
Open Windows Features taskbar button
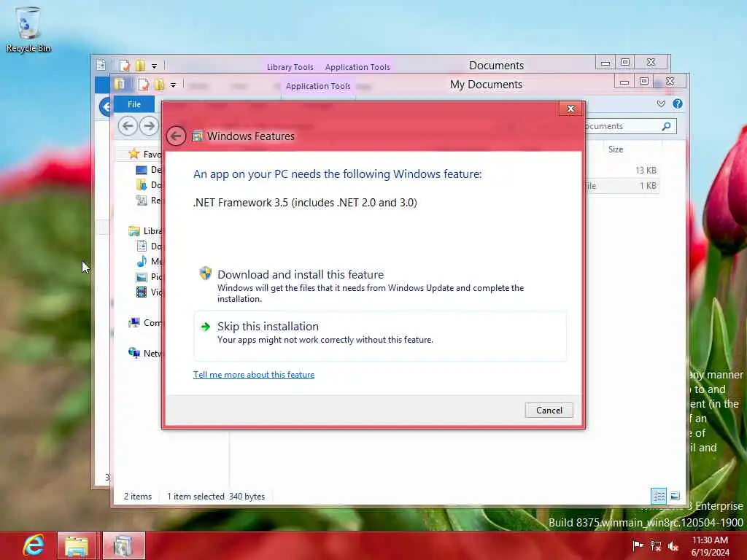(x=123, y=545)
